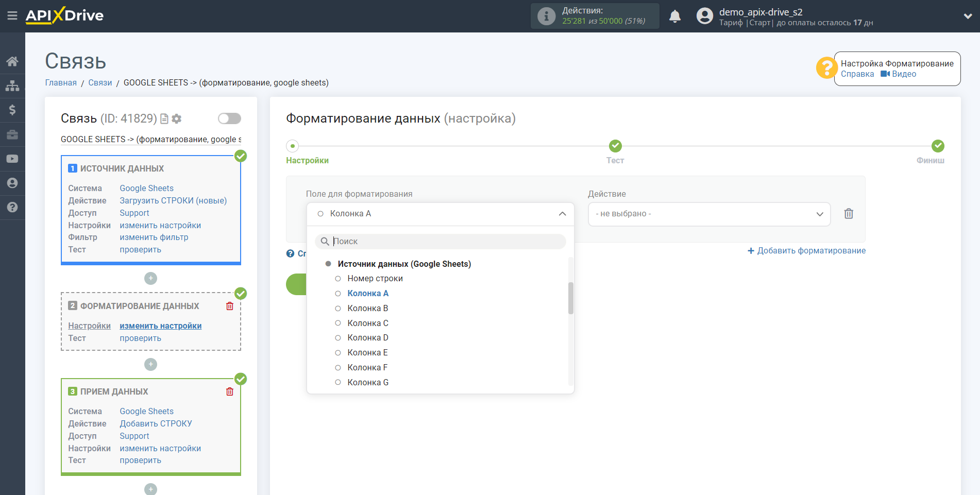Click Загрузить СТРОКИ (новые) link

[x=173, y=201]
